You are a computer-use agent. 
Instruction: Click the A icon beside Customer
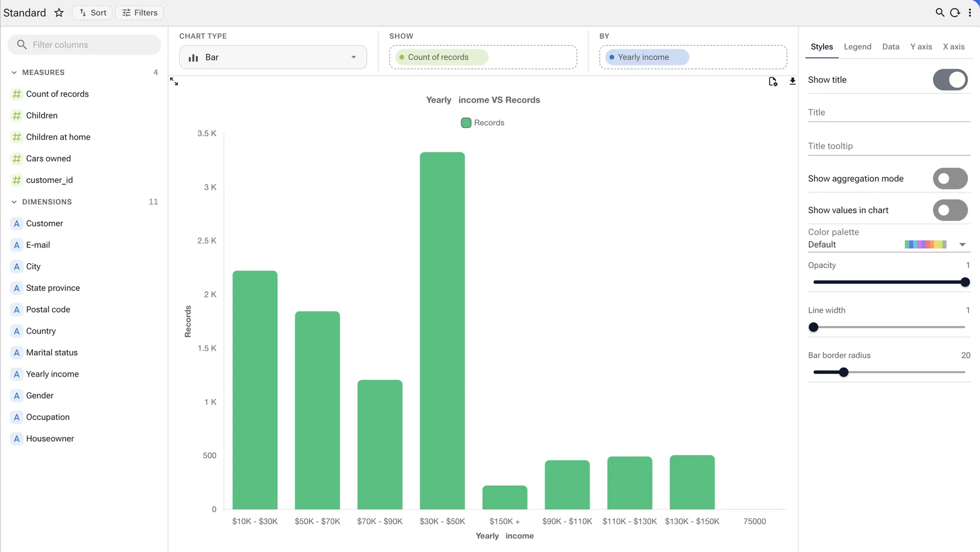(x=16, y=223)
